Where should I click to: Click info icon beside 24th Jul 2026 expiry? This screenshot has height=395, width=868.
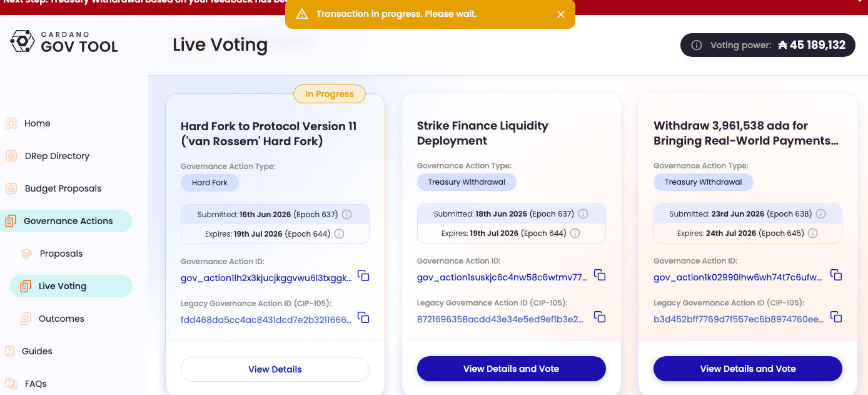pos(813,233)
